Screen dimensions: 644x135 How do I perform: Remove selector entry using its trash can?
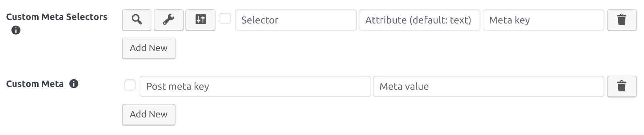[622, 20]
